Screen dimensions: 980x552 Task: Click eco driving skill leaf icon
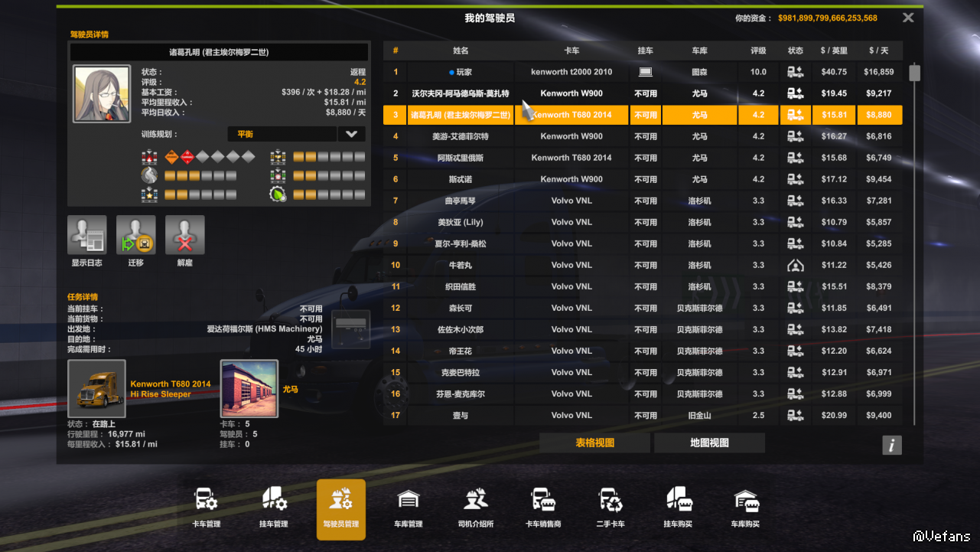point(278,194)
